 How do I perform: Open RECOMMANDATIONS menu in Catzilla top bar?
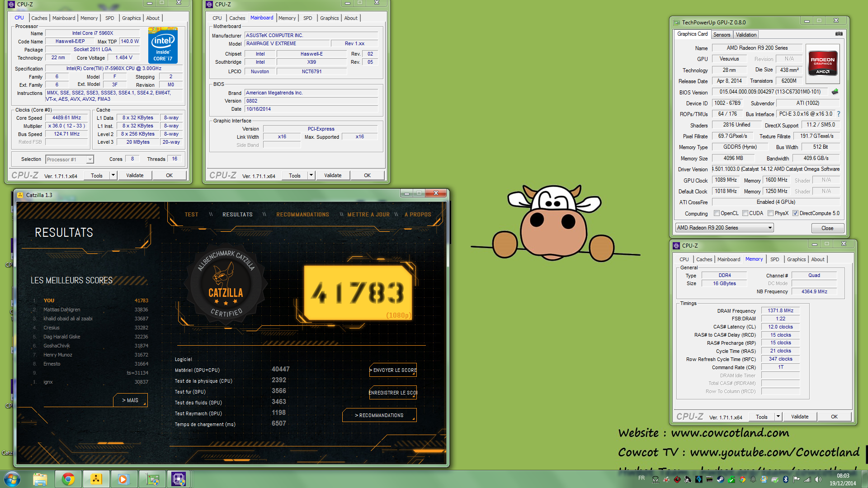pos(302,215)
